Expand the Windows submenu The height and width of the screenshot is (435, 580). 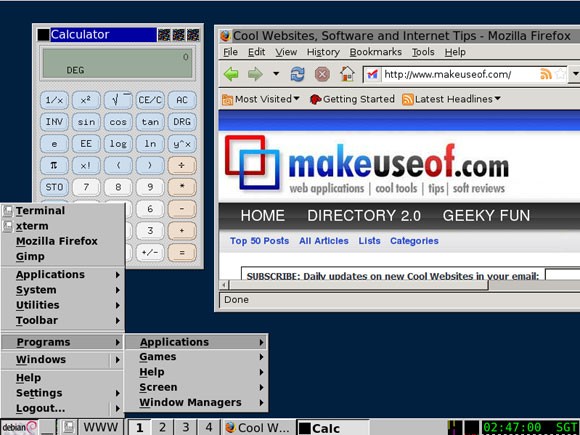click(x=63, y=360)
